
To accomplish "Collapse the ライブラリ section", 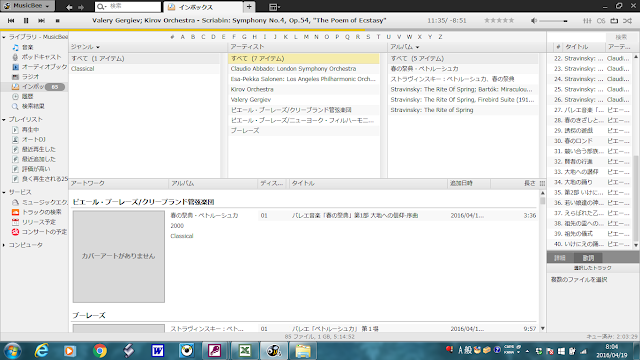I will [x=4, y=37].
